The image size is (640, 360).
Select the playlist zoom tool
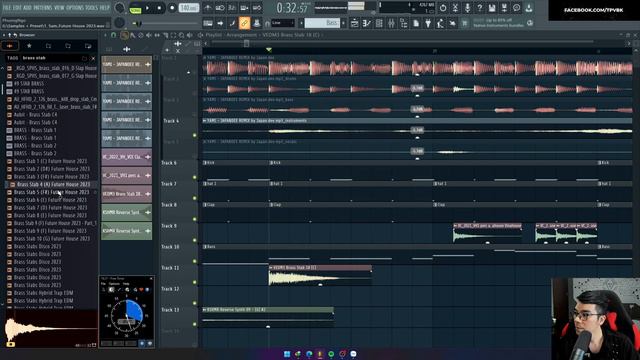pos(181,35)
